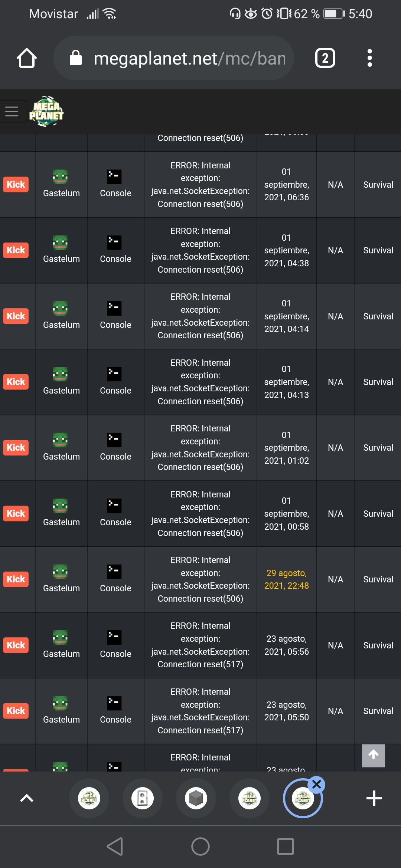Switch to the first Mega Planet tab
401x868 pixels.
click(x=89, y=798)
